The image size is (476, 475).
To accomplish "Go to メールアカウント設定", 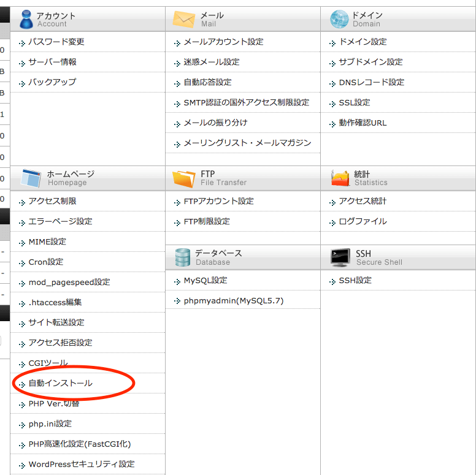I will tap(223, 42).
